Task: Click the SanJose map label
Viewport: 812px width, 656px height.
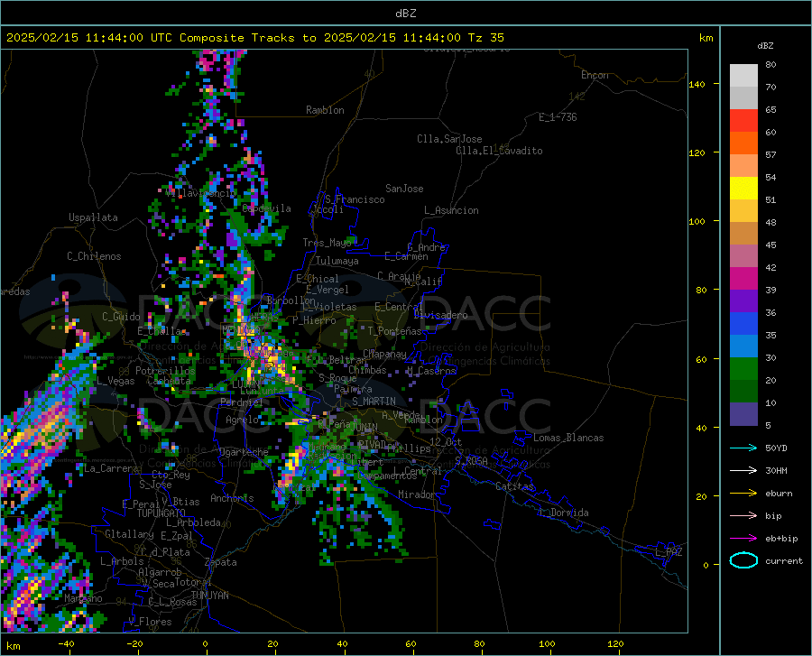Action: click(x=404, y=189)
